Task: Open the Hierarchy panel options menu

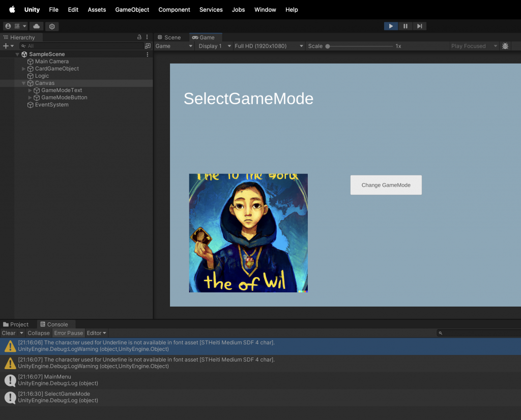Action: (x=147, y=37)
